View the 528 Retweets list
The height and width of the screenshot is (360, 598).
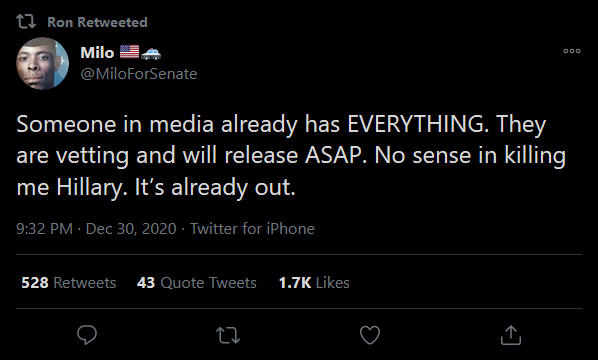pyautogui.click(x=69, y=283)
